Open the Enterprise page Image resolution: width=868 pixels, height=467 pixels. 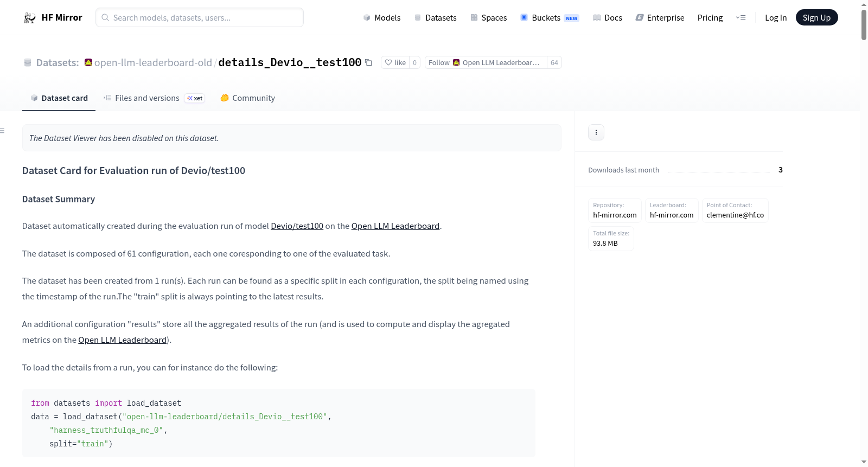660,17
